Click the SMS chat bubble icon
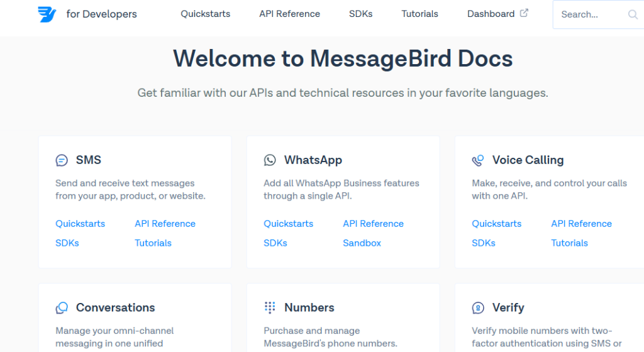The height and width of the screenshot is (352, 644). [62, 160]
